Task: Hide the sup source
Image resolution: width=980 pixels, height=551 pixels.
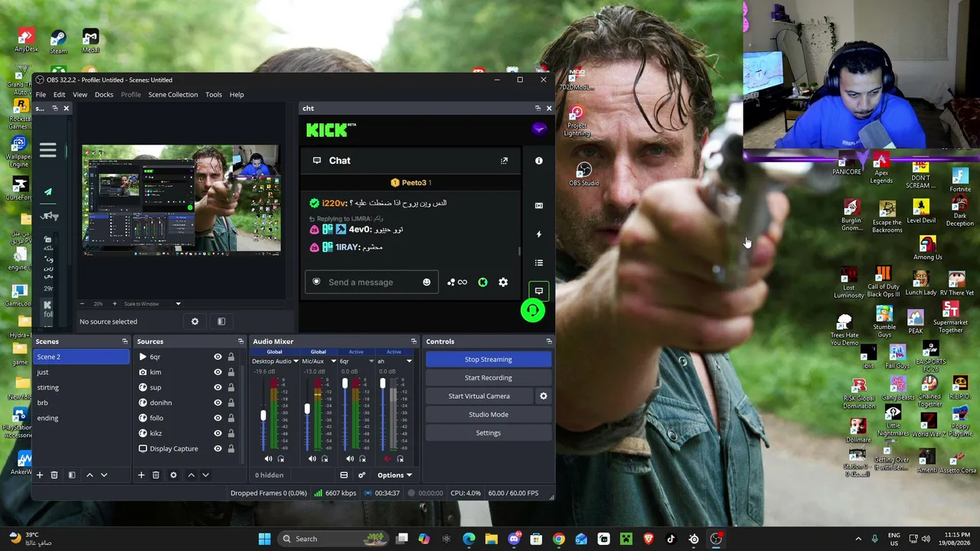Action: click(217, 387)
